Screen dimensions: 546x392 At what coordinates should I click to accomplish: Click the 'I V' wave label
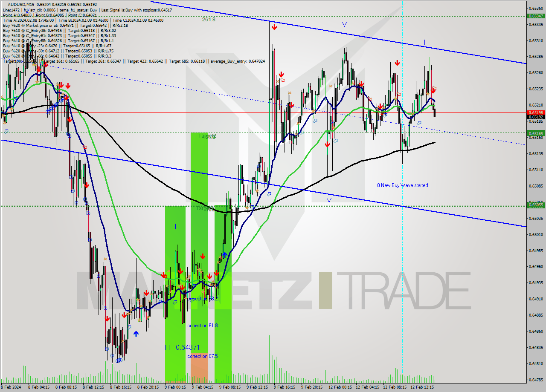327,200
